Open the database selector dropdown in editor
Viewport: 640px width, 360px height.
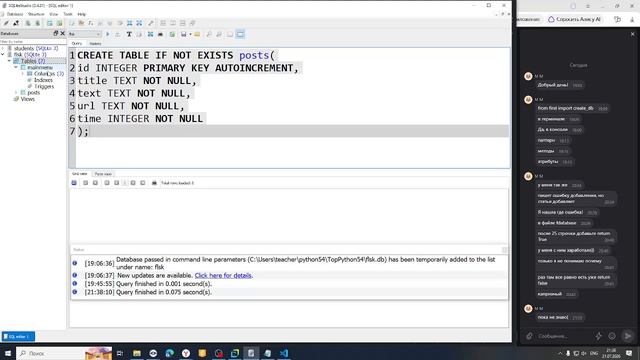point(84,34)
